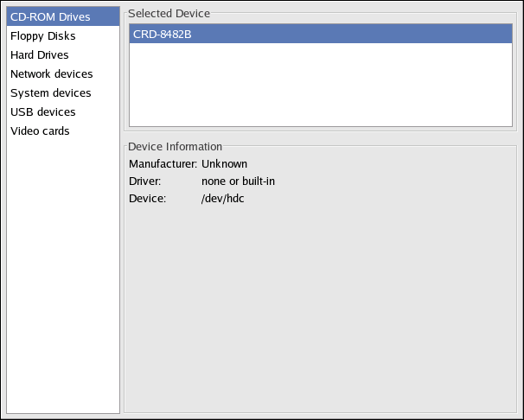The width and height of the screenshot is (524, 420).
Task: Click the Manufacturer label
Action: (163, 164)
